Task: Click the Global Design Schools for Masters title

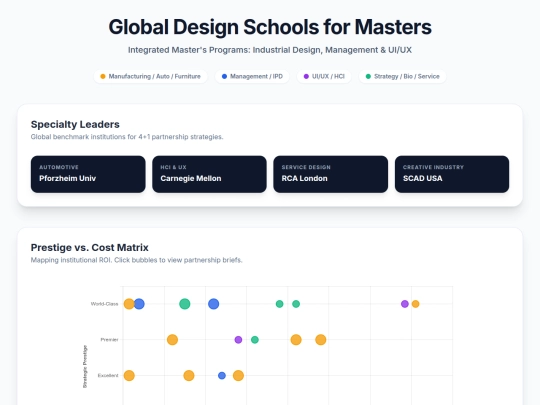Action: (270, 27)
